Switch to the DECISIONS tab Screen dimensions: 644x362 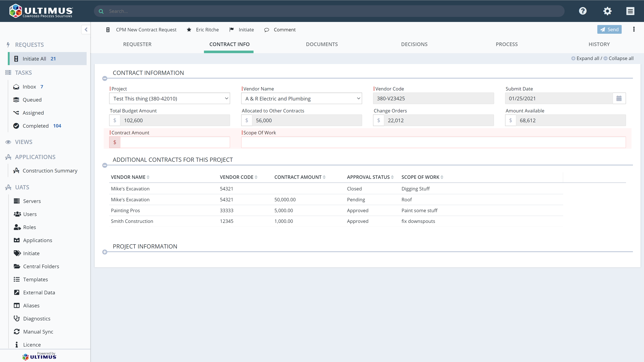414,44
